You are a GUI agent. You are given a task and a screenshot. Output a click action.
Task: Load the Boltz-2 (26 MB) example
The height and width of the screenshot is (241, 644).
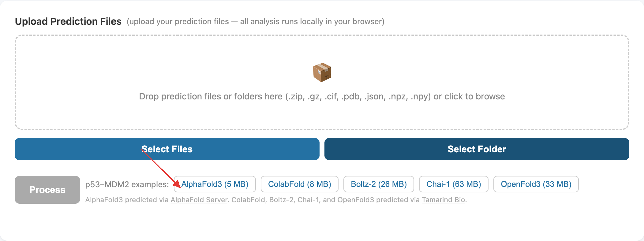[x=379, y=184]
